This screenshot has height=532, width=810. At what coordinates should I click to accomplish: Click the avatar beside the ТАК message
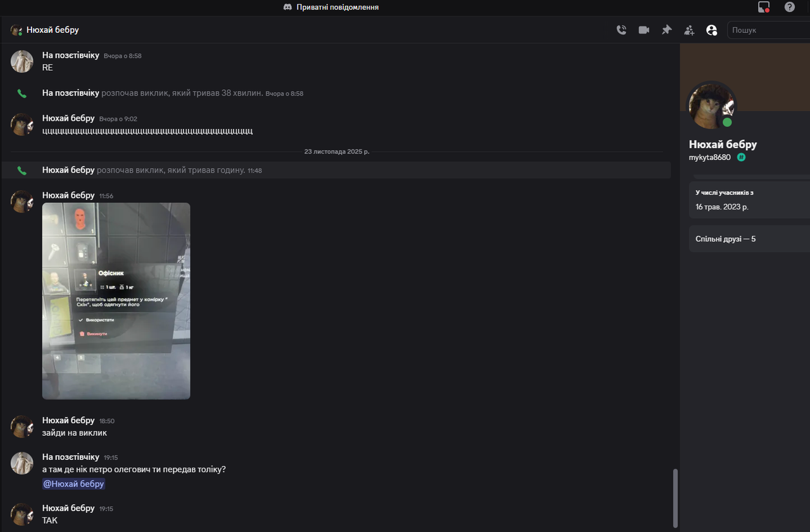coord(22,514)
